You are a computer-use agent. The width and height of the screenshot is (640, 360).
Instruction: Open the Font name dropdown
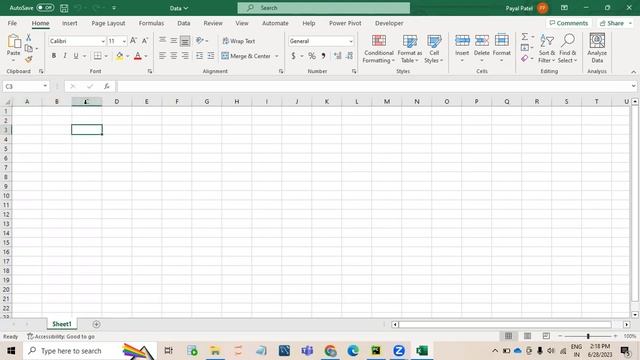pos(103,41)
